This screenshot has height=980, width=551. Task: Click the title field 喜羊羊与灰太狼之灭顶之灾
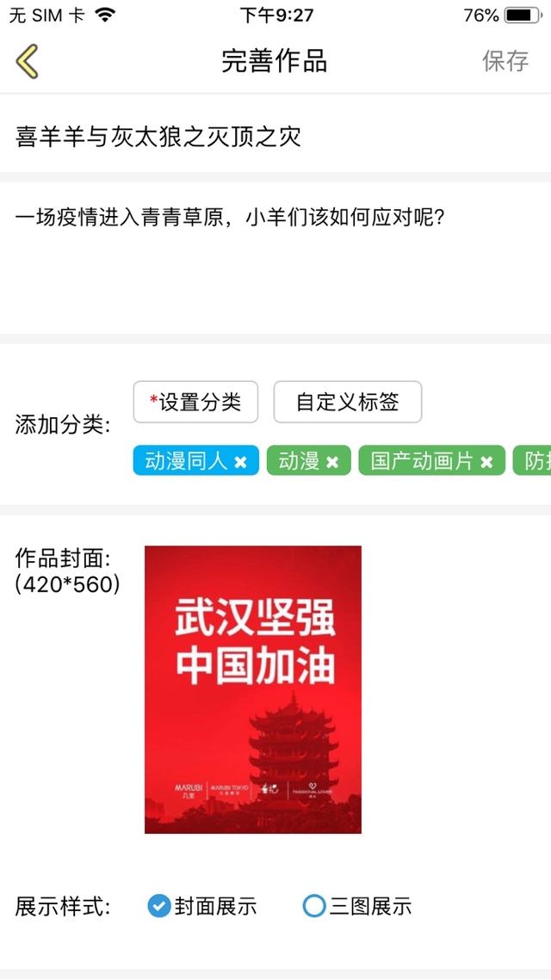tap(275, 136)
